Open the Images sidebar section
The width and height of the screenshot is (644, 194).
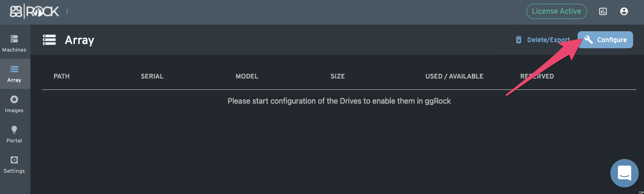tap(14, 104)
